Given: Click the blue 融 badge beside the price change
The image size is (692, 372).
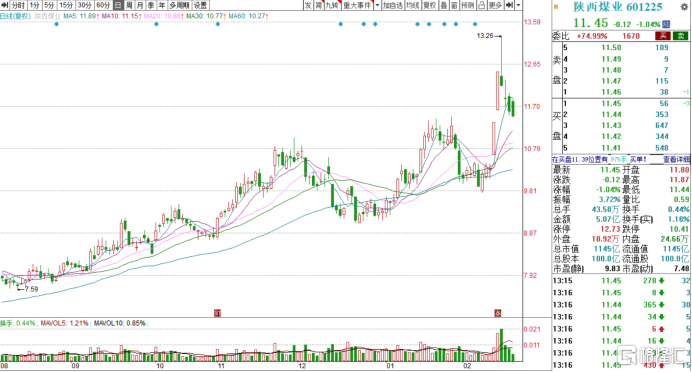Looking at the screenshot, I should point(666,24).
